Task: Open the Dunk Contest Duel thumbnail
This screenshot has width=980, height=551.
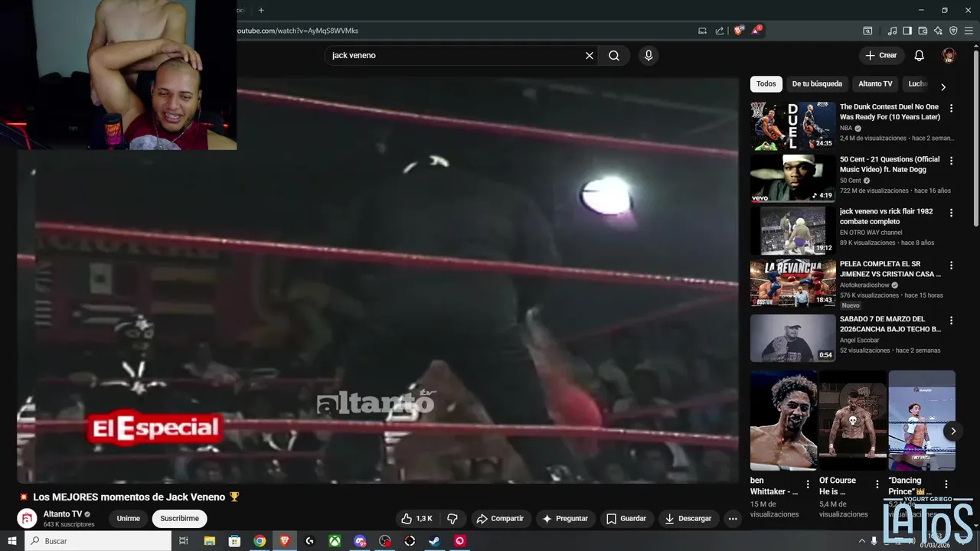Action: (793, 126)
